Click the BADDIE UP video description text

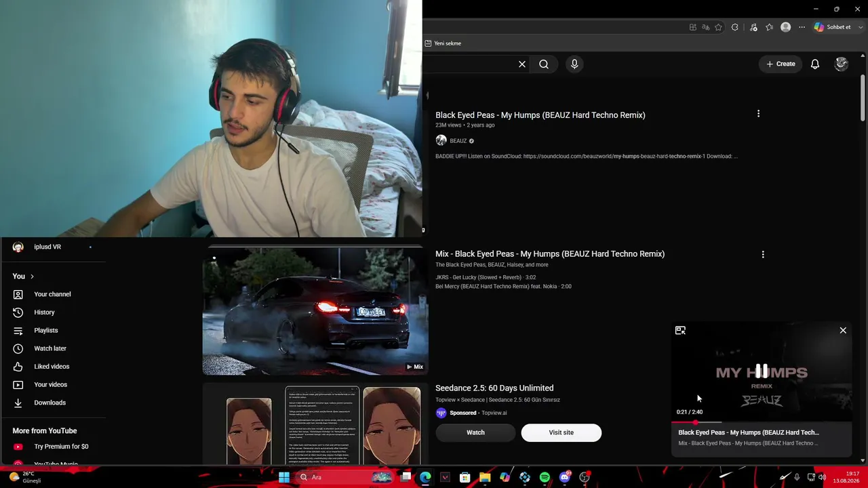pyautogui.click(x=587, y=157)
